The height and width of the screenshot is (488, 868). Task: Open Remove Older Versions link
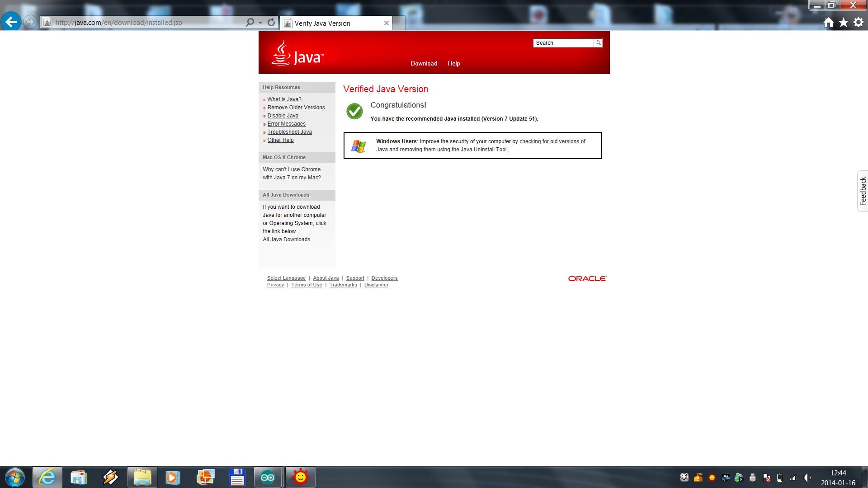coord(296,108)
